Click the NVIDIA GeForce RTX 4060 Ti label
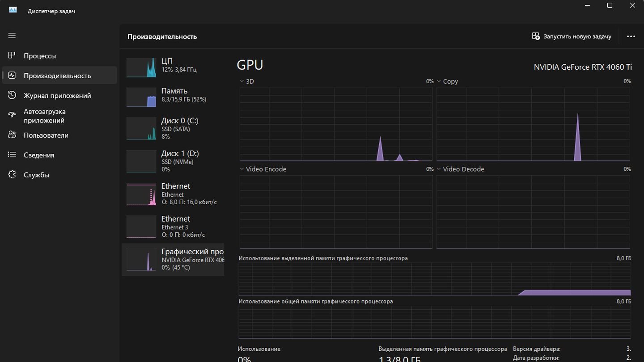Viewport: 644px width, 362px height. tap(583, 67)
